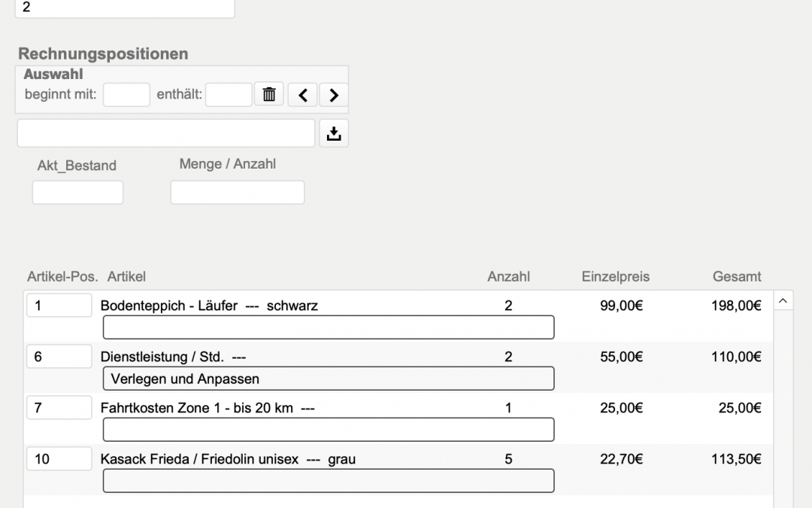Image resolution: width=812 pixels, height=508 pixels.
Task: Click the Akt_Bestand input field
Action: (x=77, y=193)
